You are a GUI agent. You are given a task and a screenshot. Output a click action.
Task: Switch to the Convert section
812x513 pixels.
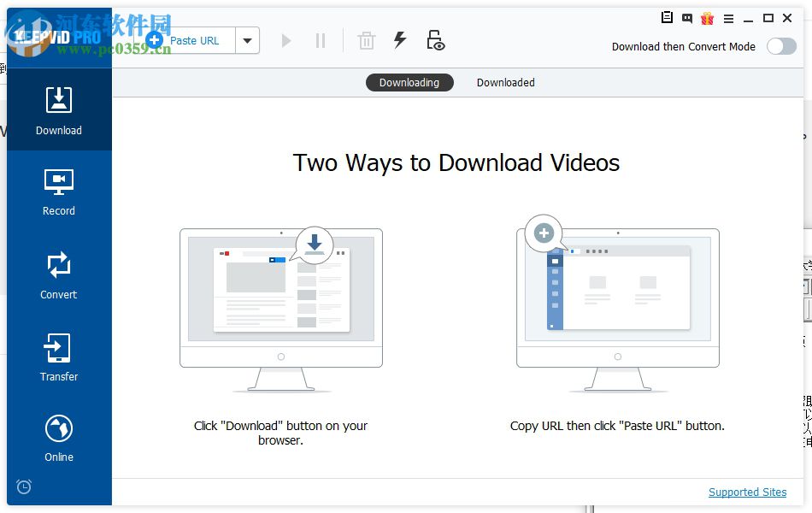coord(58,274)
